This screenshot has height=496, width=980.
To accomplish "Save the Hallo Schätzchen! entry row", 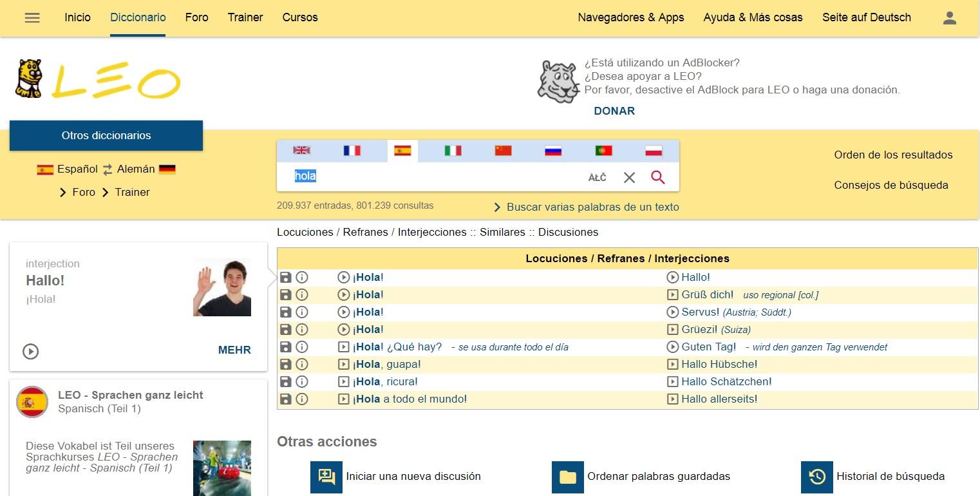I will tap(286, 382).
